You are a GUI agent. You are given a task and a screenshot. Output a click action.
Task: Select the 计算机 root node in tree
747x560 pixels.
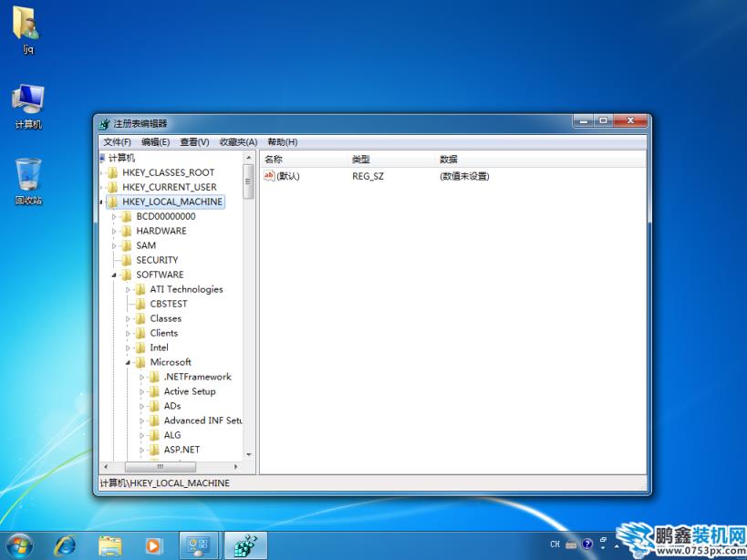click(x=121, y=158)
